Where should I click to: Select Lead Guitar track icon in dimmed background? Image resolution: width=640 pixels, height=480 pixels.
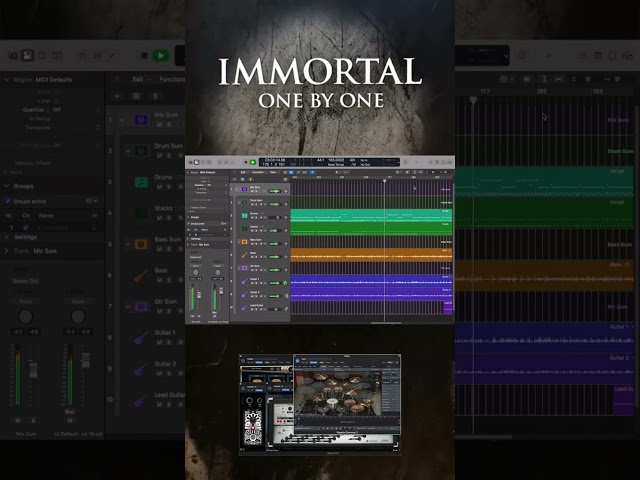(141, 400)
